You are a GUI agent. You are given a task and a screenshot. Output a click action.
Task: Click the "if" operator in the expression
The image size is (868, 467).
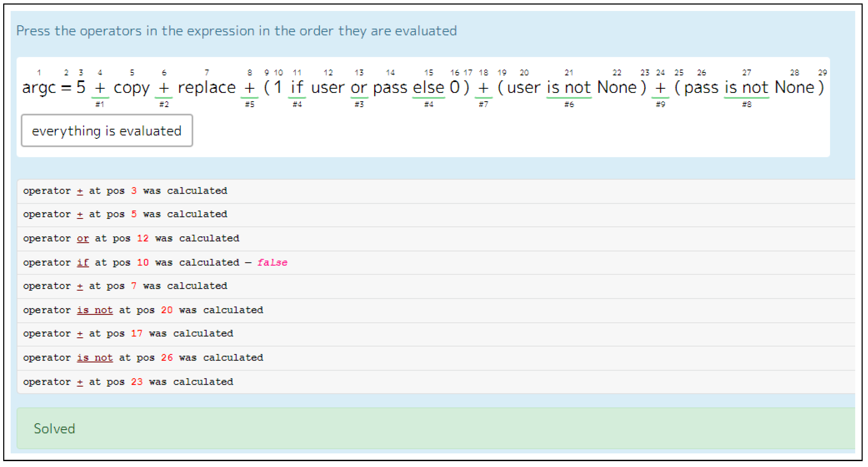(x=297, y=88)
